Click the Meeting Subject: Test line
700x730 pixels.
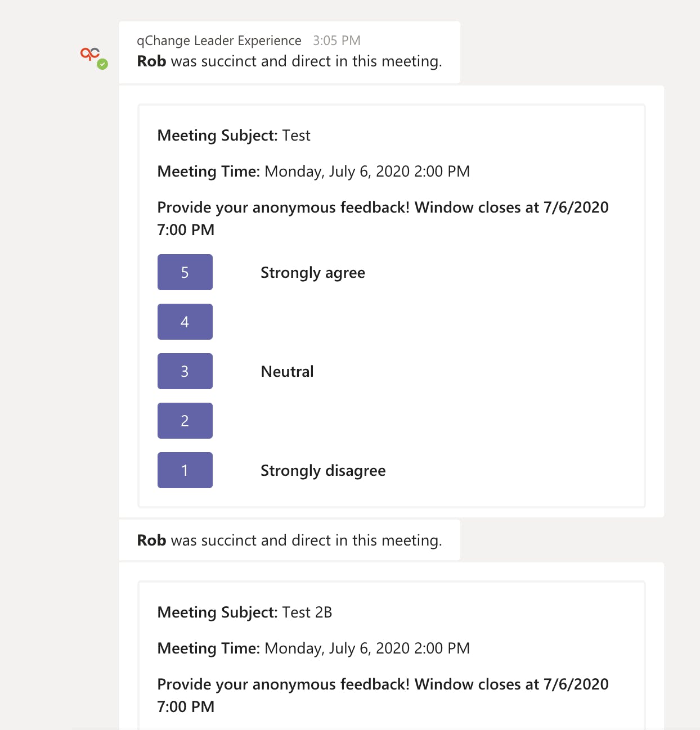(234, 136)
